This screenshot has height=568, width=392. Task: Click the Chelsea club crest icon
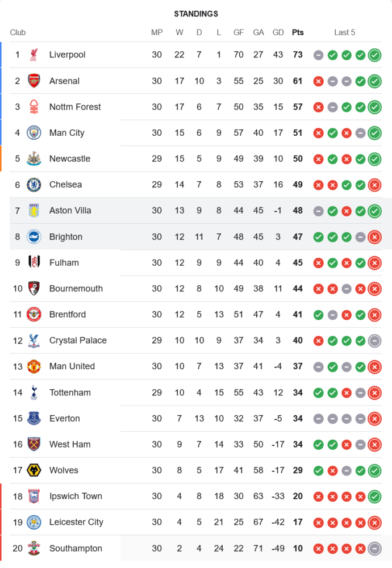point(34,185)
